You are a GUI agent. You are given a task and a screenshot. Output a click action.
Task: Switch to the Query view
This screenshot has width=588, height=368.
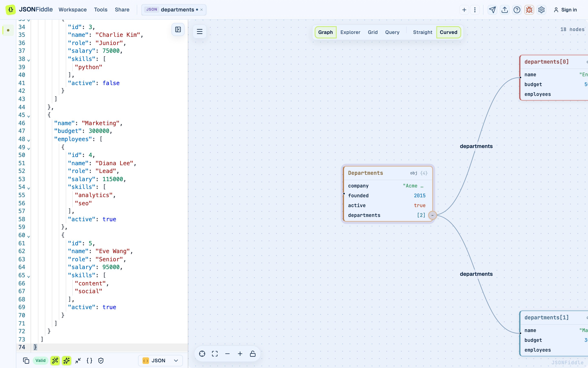392,32
